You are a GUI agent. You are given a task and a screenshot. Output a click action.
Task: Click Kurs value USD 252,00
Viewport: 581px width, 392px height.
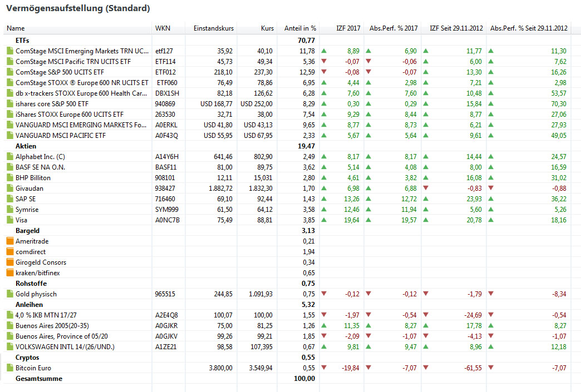tap(257, 104)
